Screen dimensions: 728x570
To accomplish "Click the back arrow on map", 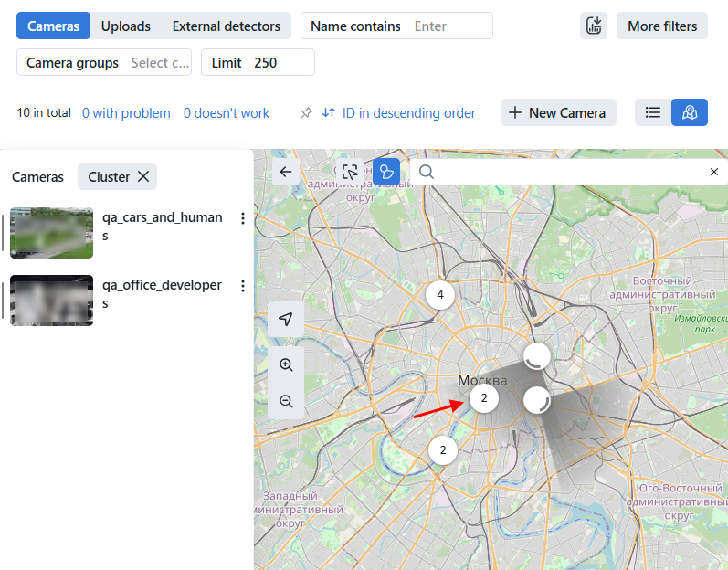I will point(286,172).
